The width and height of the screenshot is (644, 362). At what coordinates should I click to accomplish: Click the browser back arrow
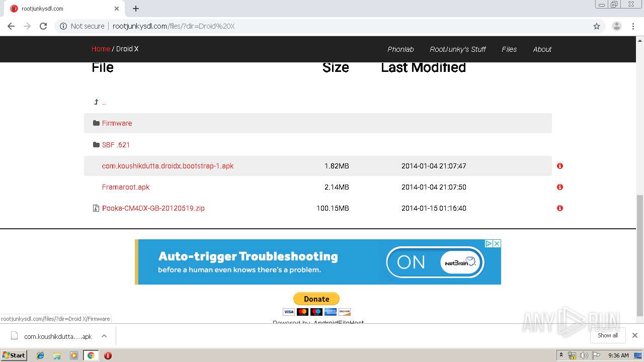tap(11, 26)
